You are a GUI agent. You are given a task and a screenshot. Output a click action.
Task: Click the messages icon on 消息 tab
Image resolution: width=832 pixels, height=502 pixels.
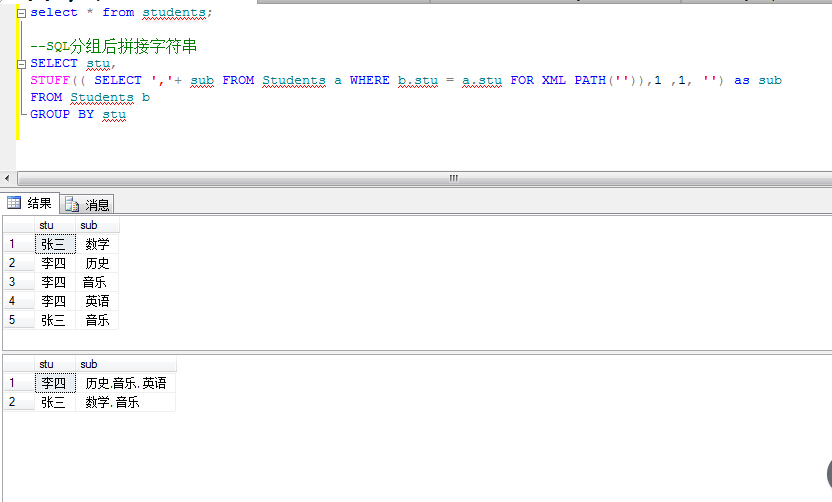pyautogui.click(x=72, y=204)
